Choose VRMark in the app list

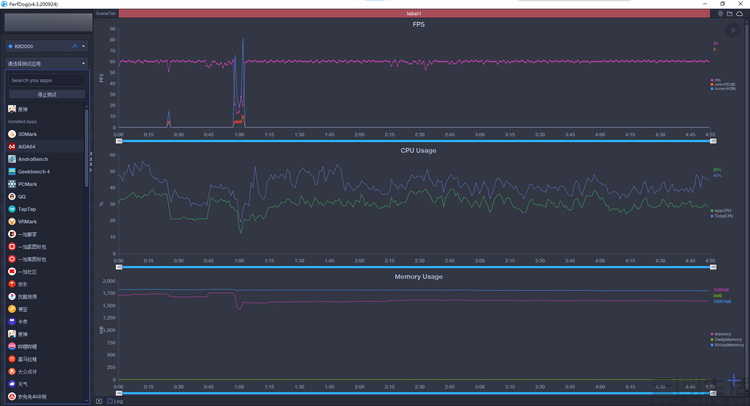[45, 221]
